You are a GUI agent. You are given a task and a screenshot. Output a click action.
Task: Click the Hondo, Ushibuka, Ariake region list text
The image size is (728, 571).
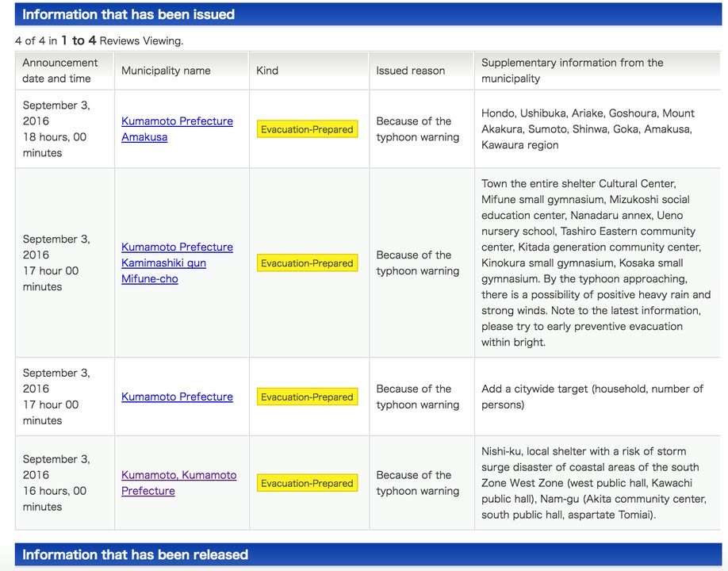click(588, 128)
